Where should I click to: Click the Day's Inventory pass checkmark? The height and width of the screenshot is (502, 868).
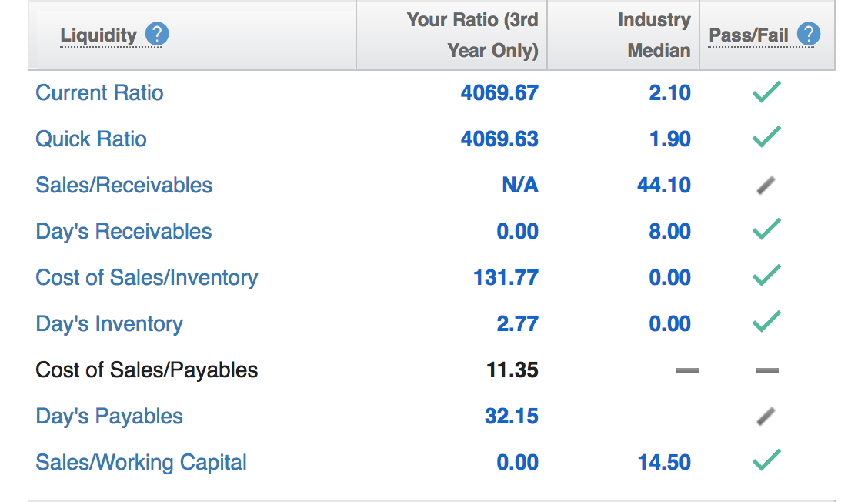point(766,323)
